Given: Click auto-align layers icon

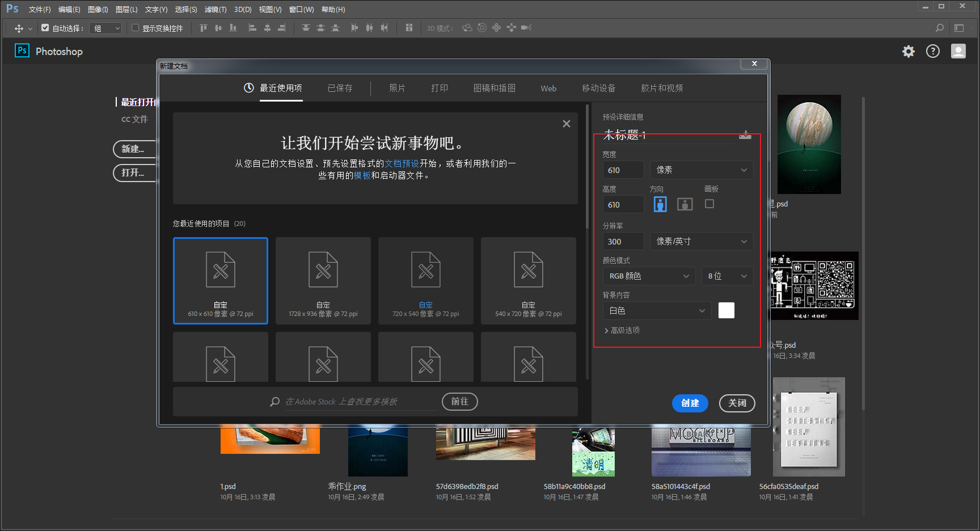Looking at the screenshot, I should [x=409, y=28].
